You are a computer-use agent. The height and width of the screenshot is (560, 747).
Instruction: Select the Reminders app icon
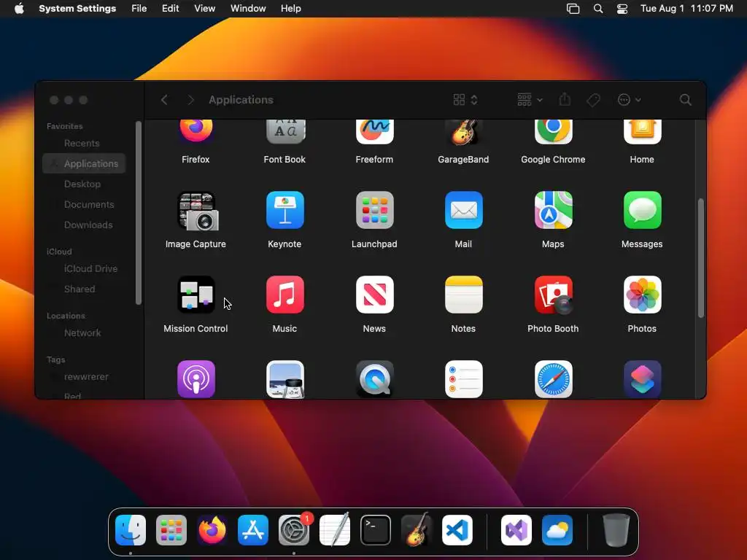pos(463,379)
